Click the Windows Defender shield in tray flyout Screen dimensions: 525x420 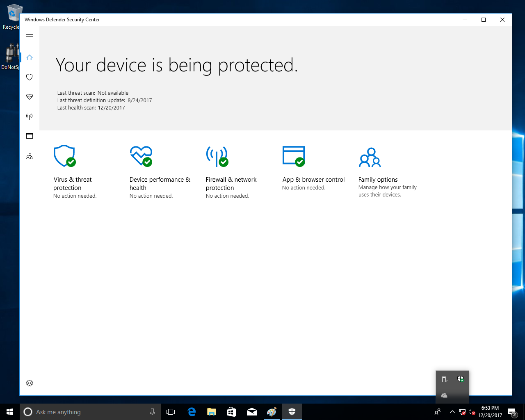click(x=461, y=379)
